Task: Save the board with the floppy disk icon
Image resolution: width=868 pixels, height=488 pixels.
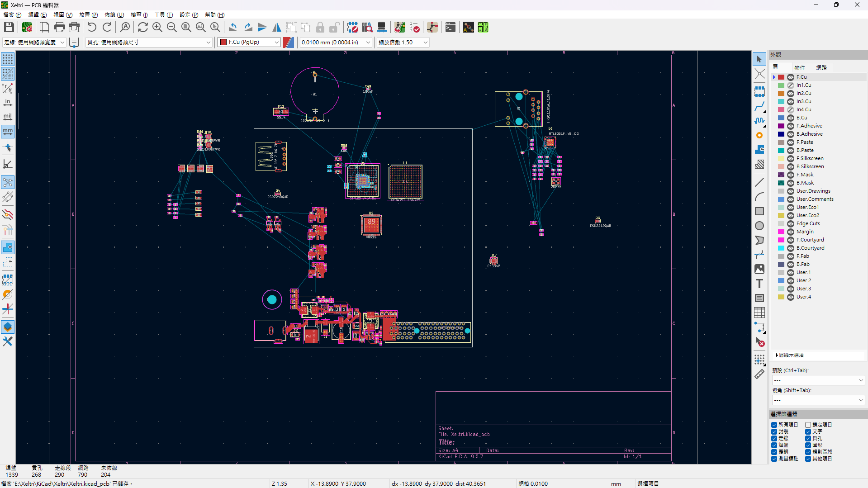Action: click(x=9, y=27)
